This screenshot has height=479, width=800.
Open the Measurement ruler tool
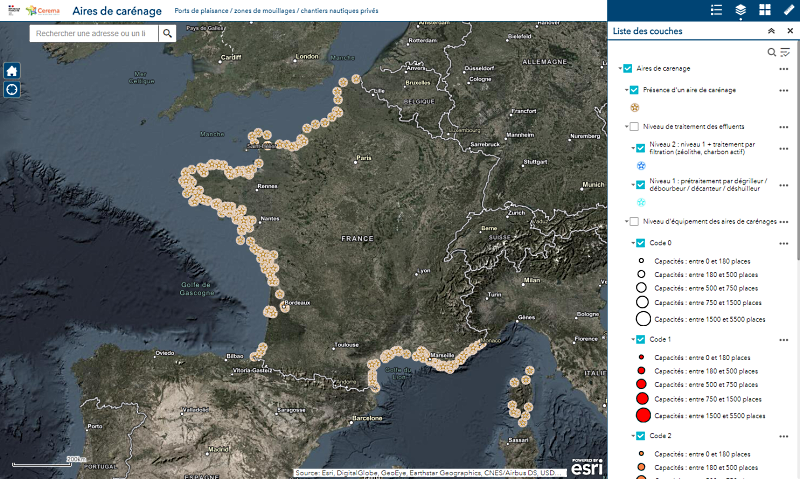[x=788, y=10]
